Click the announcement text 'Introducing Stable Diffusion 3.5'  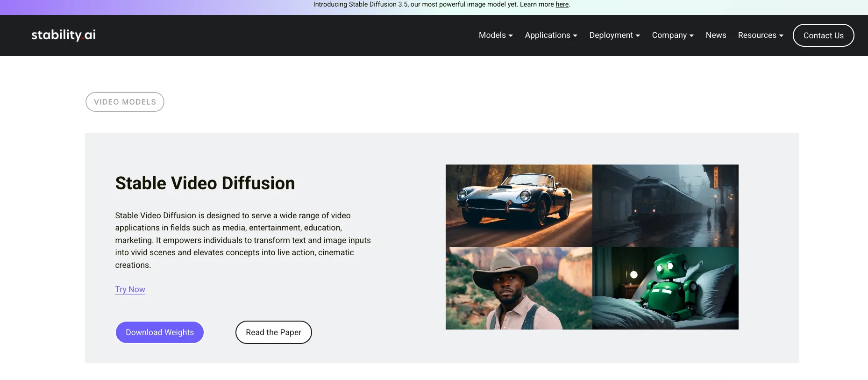click(361, 4)
